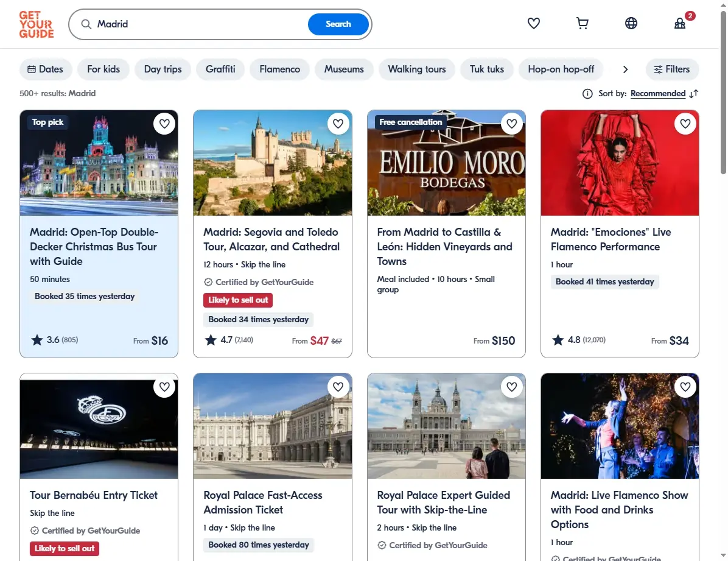Viewport: 728px width, 561px height.
Task: Open the Tour Bernabéu Entry Ticket thumbnail
Action: pos(99,426)
